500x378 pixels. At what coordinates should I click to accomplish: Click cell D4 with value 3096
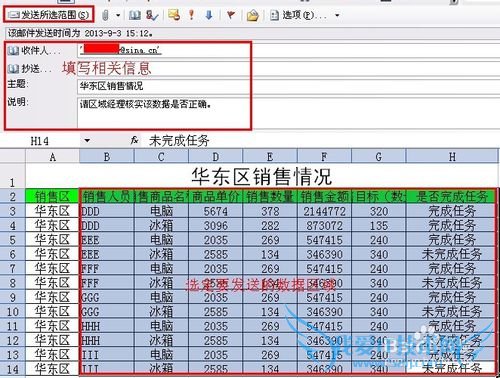(216, 226)
